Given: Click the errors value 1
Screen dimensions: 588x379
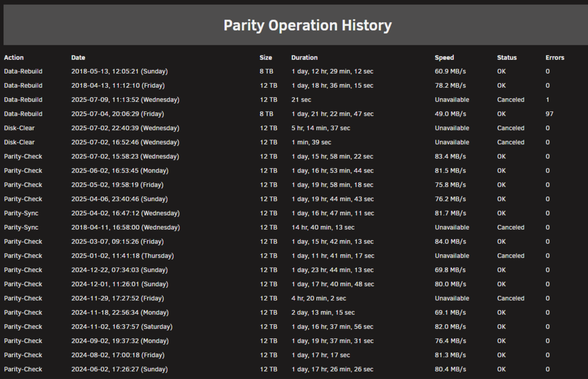Looking at the screenshot, I should coord(547,100).
